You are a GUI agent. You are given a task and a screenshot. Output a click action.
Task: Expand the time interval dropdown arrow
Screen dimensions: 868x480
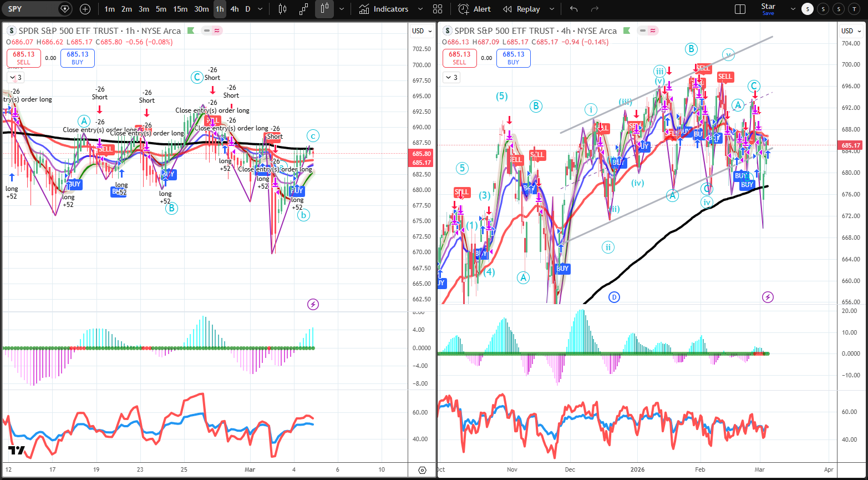(260, 9)
